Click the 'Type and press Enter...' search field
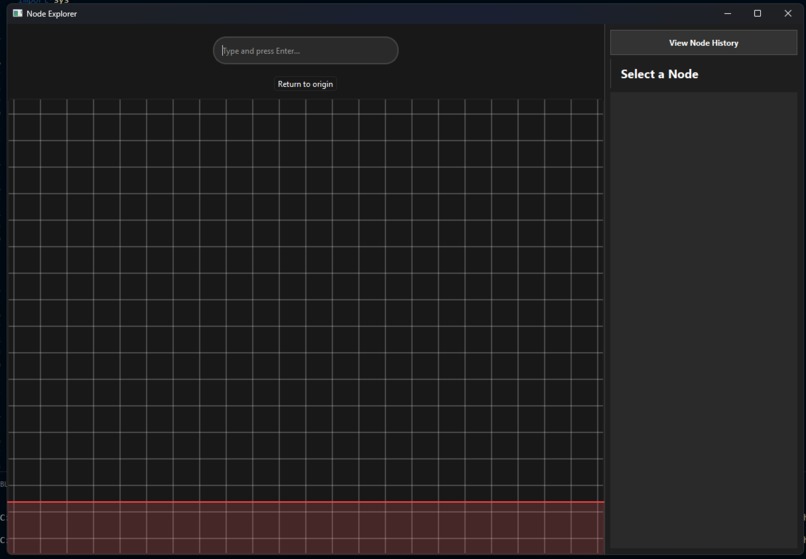The height and width of the screenshot is (559, 806). [305, 50]
